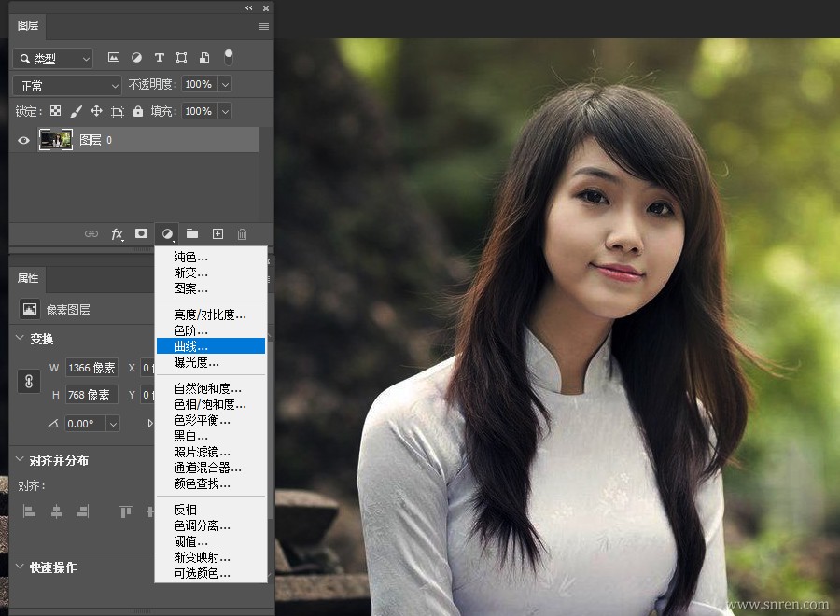840x616 pixels.
Task: Click the new adjustment layer icon
Action: click(x=167, y=234)
